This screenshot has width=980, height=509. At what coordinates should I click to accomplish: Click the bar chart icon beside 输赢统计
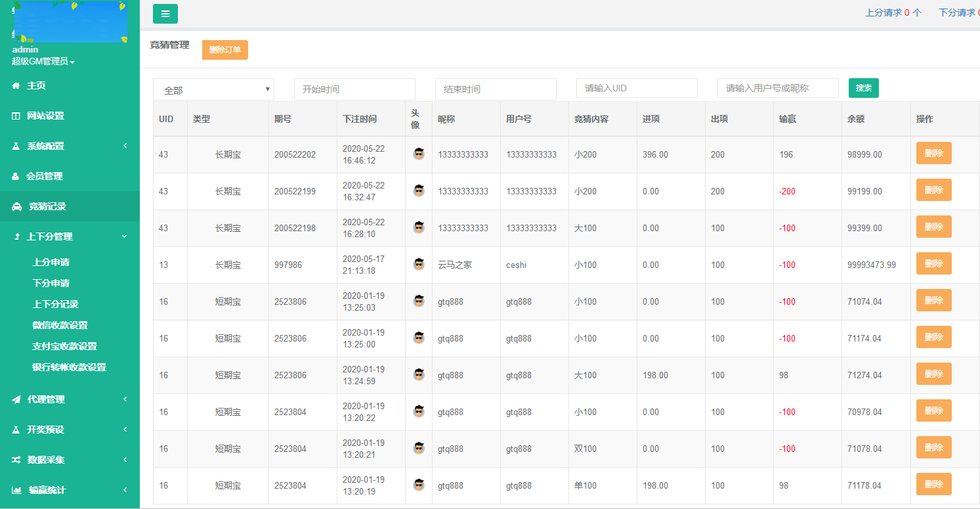click(16, 490)
